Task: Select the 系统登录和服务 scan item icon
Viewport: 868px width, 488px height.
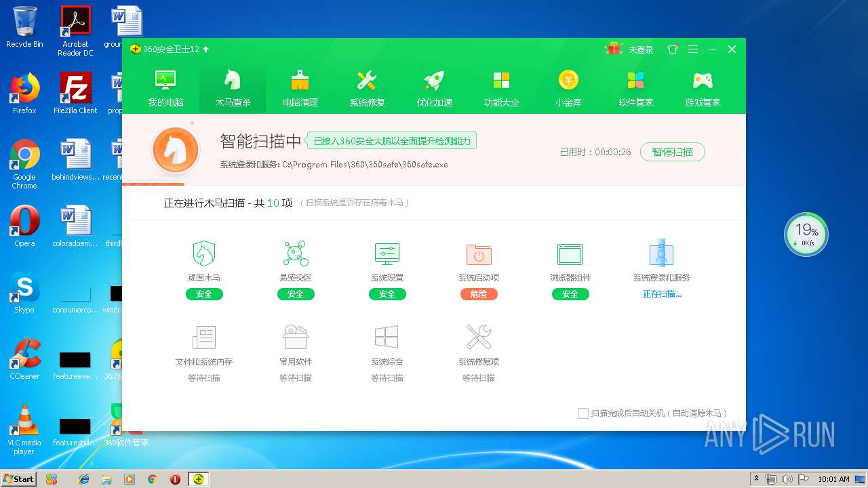Action: (x=662, y=253)
